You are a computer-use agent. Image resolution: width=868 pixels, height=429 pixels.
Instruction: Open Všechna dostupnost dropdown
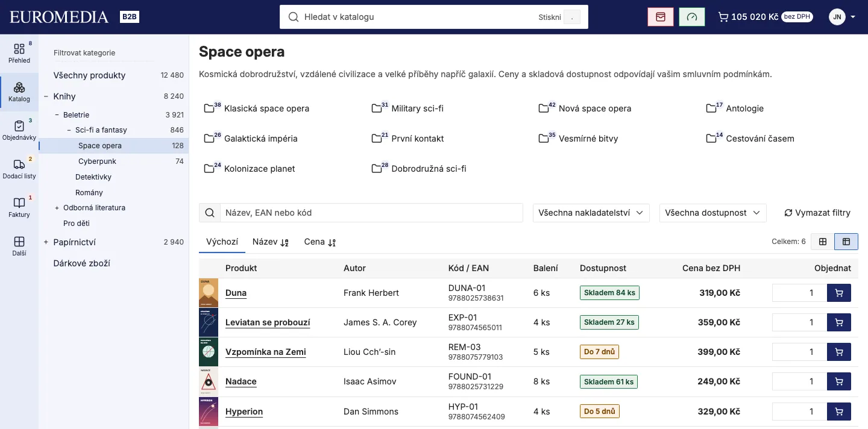click(x=713, y=213)
